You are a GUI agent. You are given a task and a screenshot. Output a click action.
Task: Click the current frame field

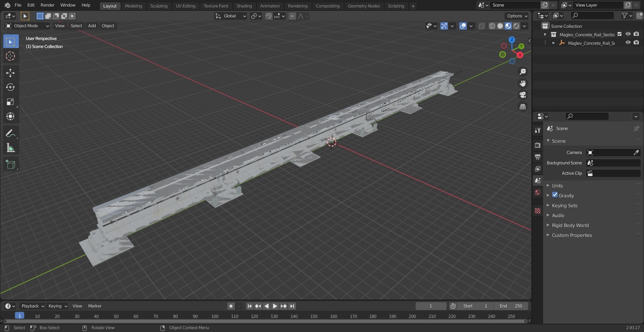431,306
